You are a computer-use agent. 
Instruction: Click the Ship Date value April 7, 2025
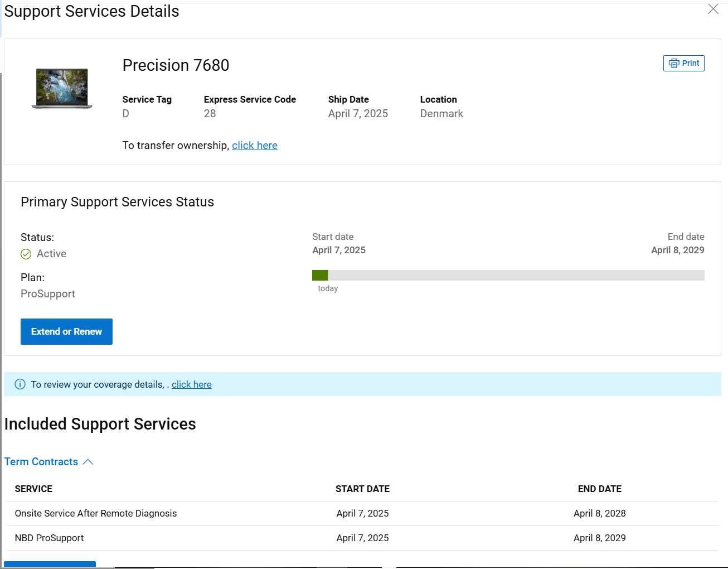[x=358, y=113]
